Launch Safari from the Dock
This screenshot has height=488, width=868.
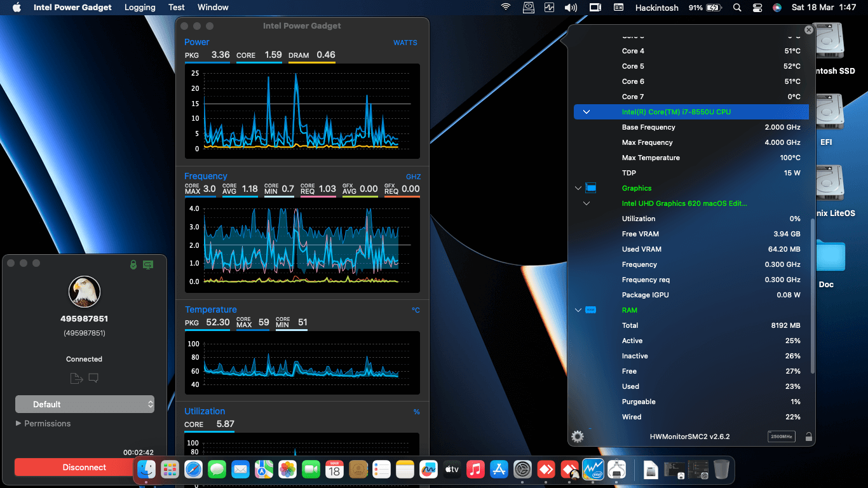193,470
